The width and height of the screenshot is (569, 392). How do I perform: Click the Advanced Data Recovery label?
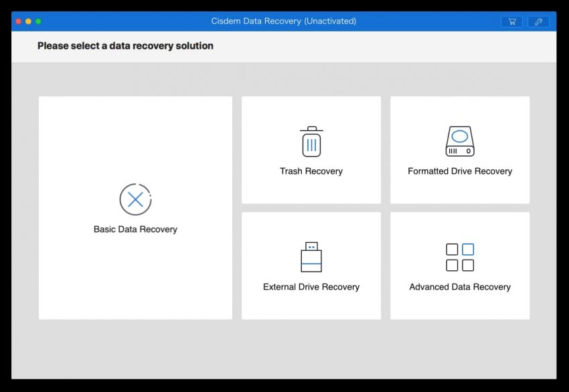pyautogui.click(x=460, y=287)
